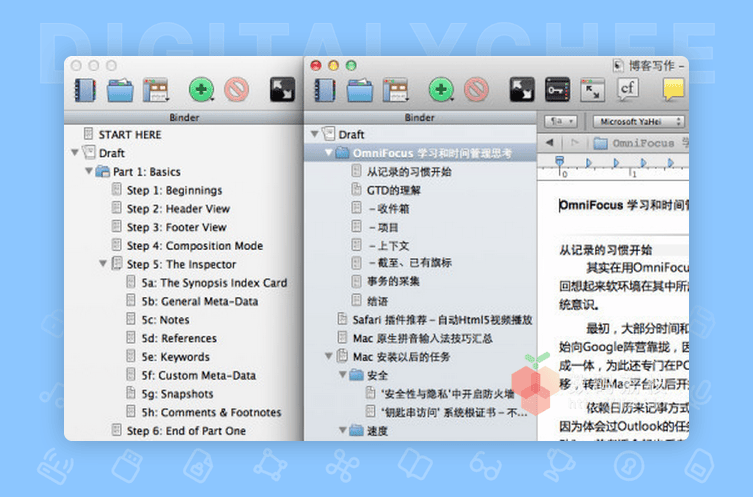Select －收件箱 document
753x497 pixels.
(x=388, y=209)
